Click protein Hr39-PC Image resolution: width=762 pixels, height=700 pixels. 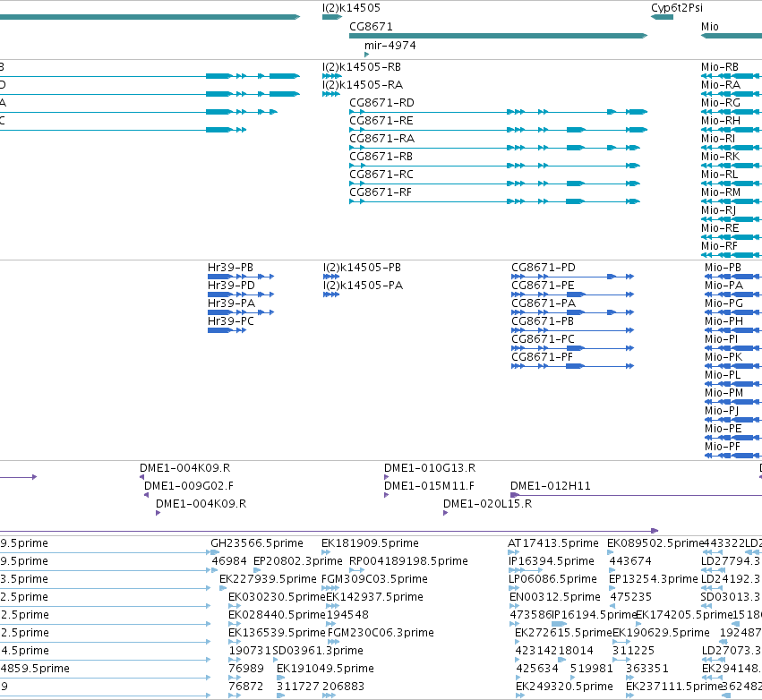point(230,321)
